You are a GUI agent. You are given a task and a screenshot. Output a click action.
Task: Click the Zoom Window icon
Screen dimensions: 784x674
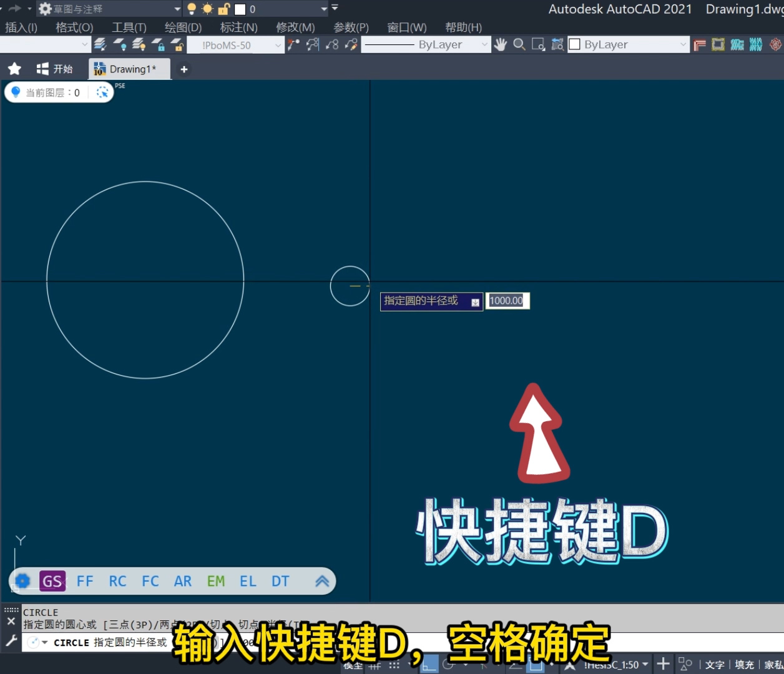point(538,44)
